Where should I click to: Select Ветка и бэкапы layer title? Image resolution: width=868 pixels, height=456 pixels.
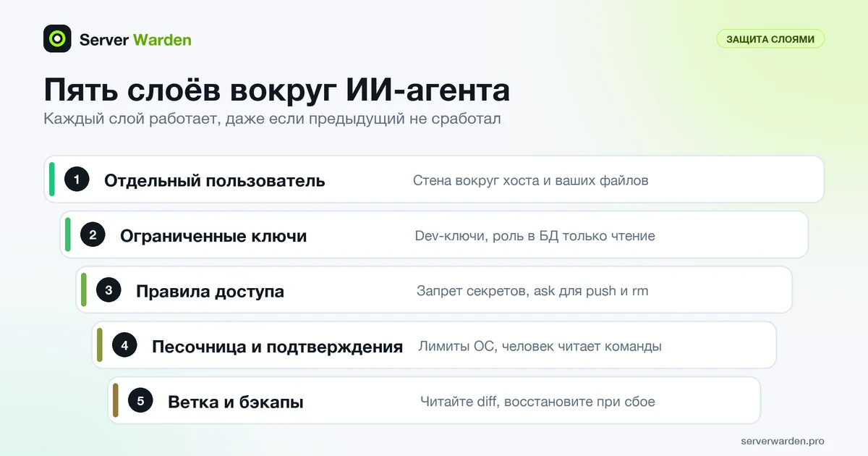(236, 402)
